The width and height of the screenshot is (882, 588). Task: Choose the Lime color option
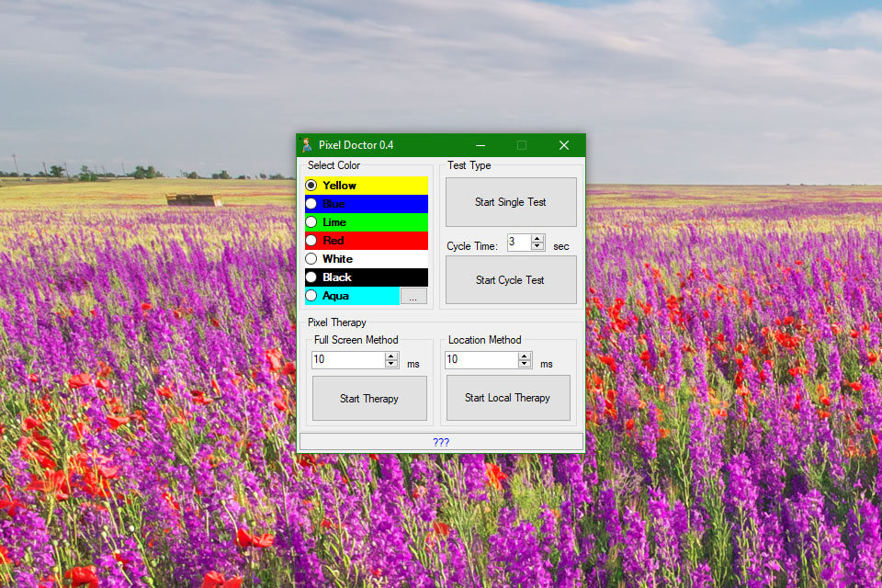click(x=311, y=222)
